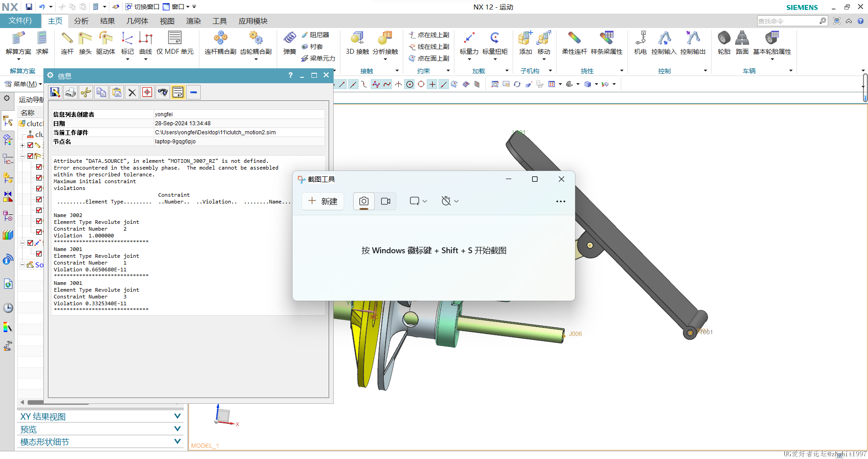
Task: Toggle the Midpoint snap option
Action: pyautogui.click(x=354, y=84)
